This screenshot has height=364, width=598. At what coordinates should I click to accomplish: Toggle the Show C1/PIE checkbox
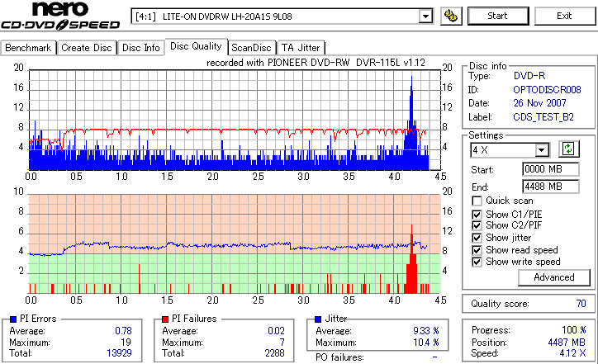point(477,215)
